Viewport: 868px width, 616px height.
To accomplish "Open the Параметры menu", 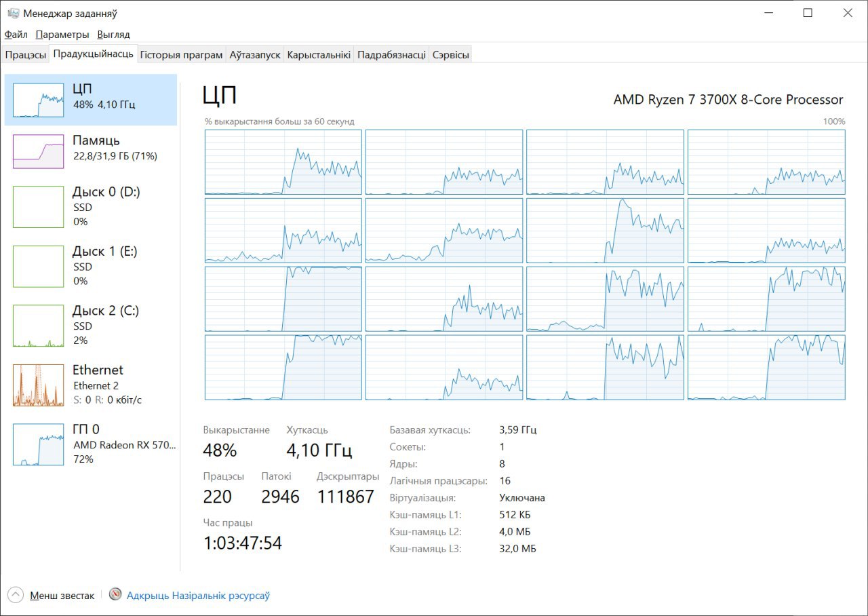I will [62, 35].
